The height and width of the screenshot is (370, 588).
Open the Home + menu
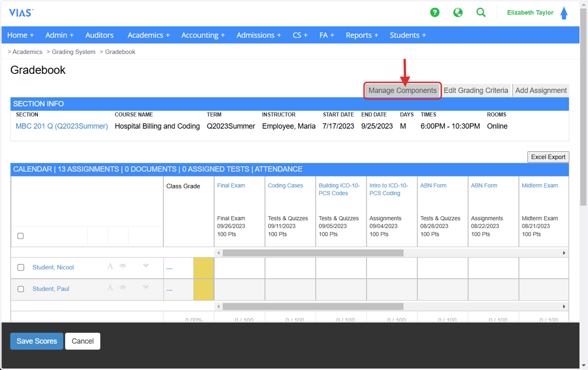[x=21, y=35]
